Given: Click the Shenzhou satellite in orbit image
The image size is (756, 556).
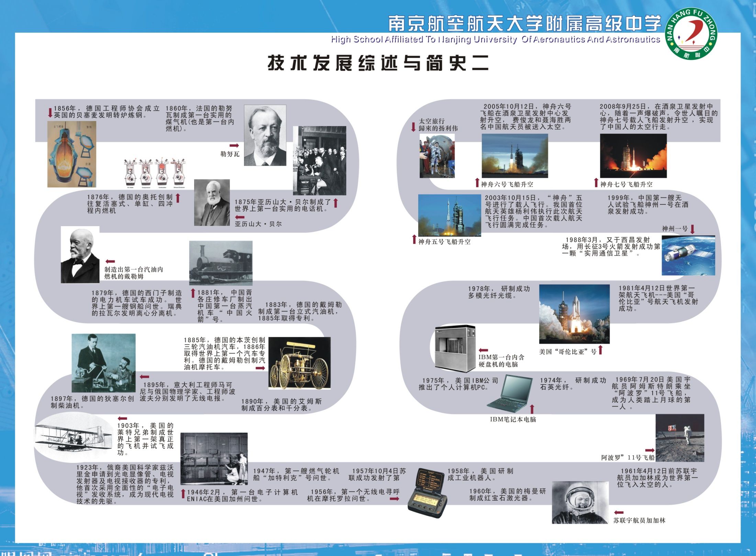Looking at the screenshot, I should click(x=688, y=255).
